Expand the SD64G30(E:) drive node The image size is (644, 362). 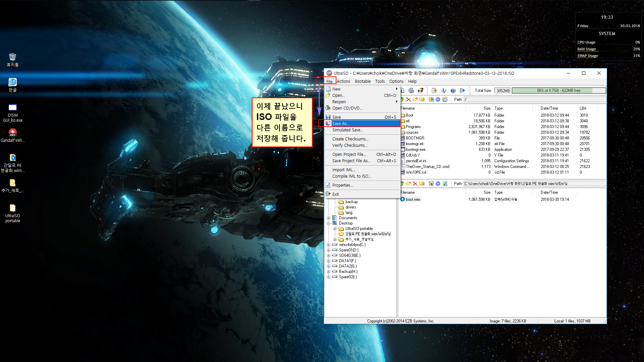(x=329, y=255)
